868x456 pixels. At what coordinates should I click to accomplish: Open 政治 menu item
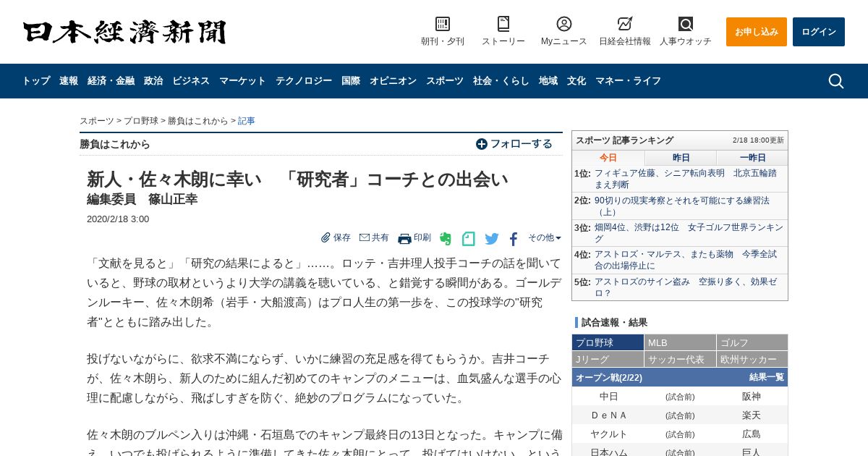click(x=153, y=81)
